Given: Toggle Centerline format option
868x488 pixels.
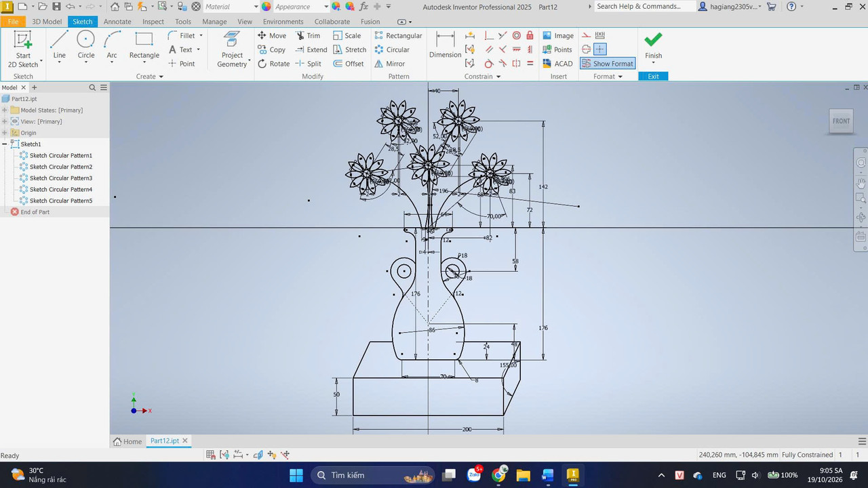Looking at the screenshot, I should tap(587, 49).
